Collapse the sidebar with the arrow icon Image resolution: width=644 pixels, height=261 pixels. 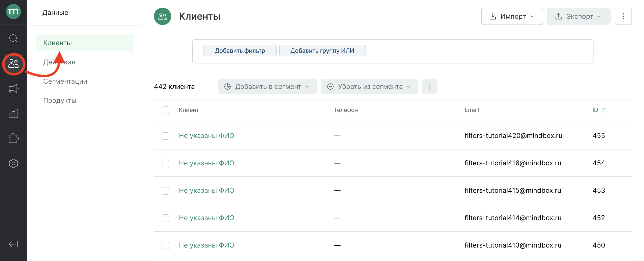point(13,244)
